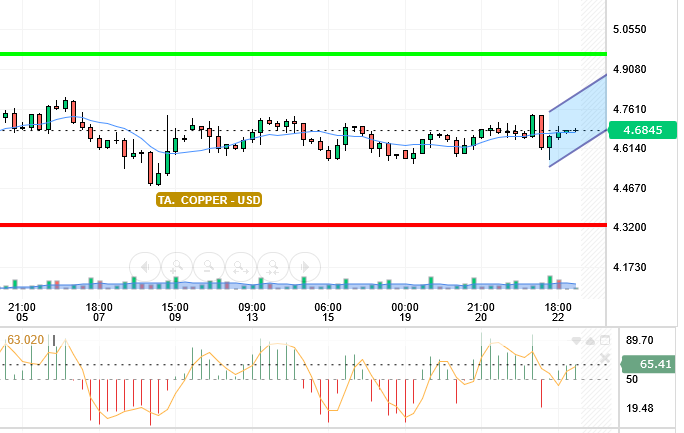Screen dimensions: 684x433
Task: Click the 21:00 05 time label
Action: (x=22, y=312)
